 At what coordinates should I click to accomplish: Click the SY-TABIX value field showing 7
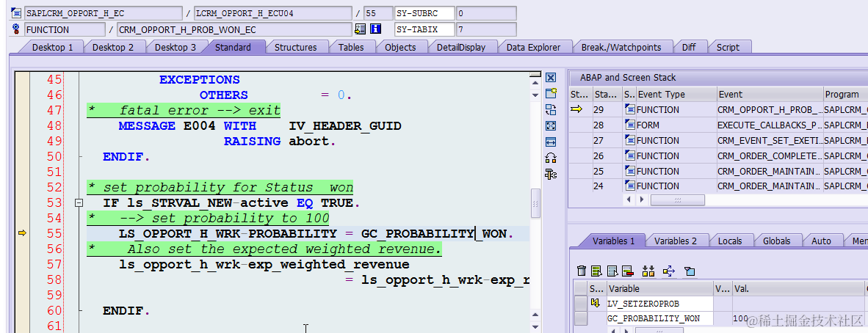[x=486, y=29]
